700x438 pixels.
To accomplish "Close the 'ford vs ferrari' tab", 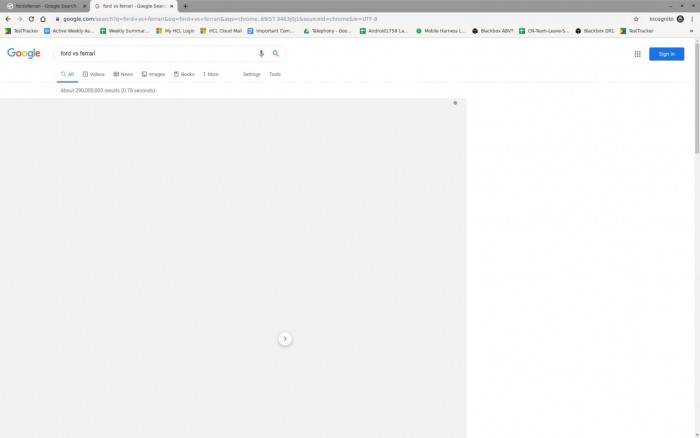I will tap(171, 6).
